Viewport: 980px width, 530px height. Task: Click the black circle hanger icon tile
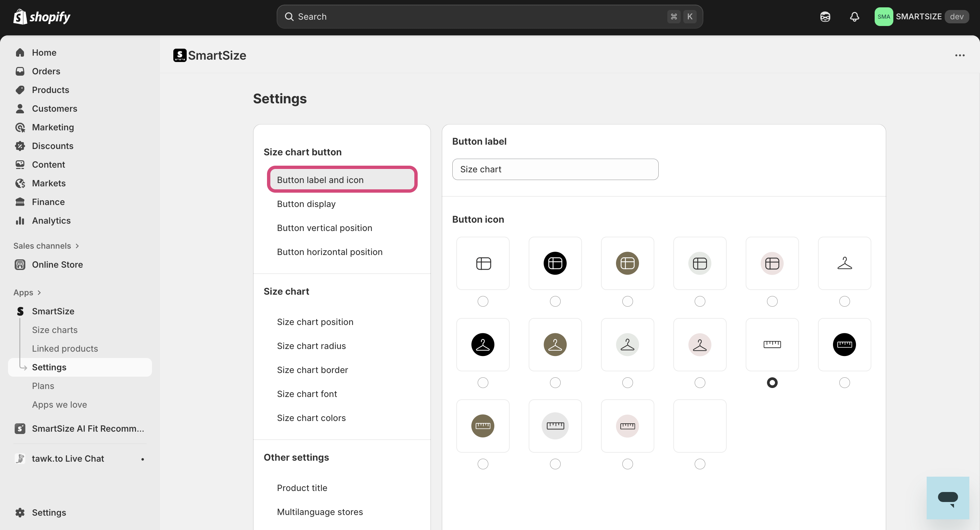pyautogui.click(x=482, y=344)
